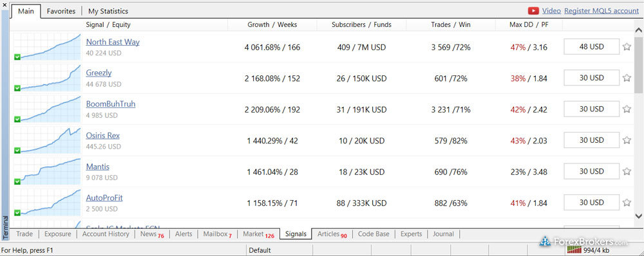The width and height of the screenshot is (644, 256).
Task: Open the Experts tab
Action: [411, 234]
